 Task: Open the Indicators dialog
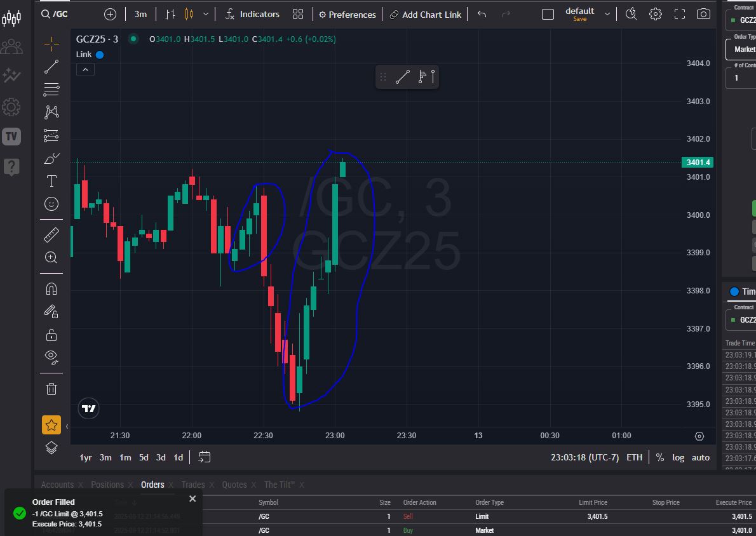point(254,14)
